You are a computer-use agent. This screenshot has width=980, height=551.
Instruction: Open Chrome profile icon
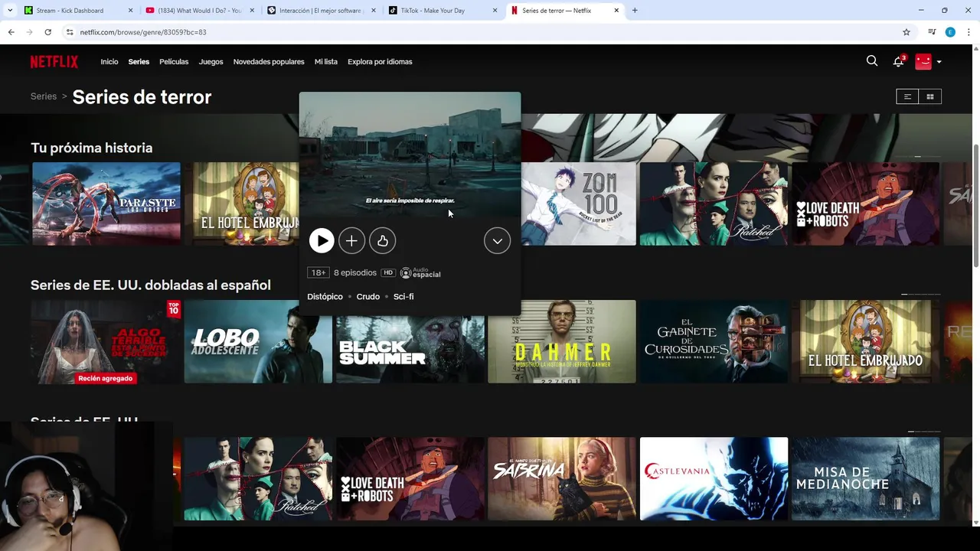pos(950,32)
